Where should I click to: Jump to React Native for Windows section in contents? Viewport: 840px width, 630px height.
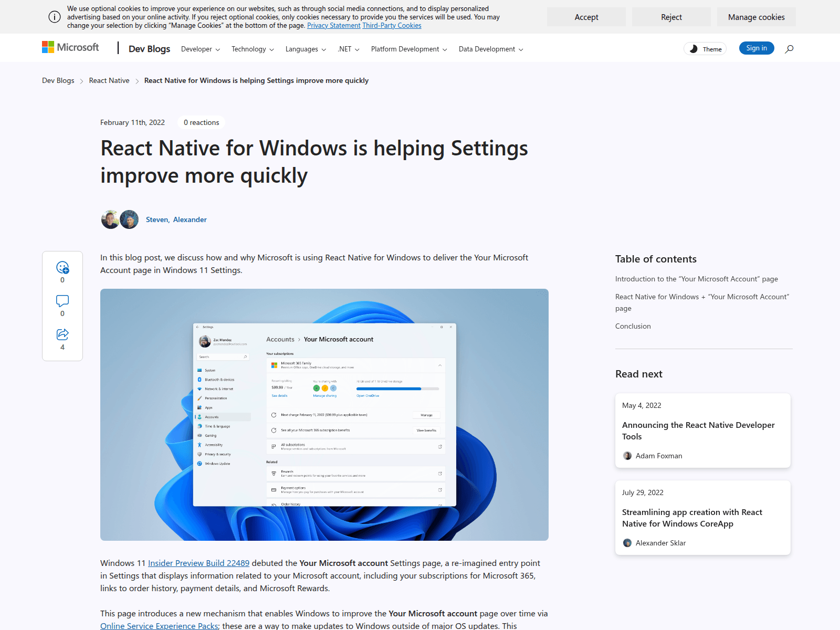point(702,302)
